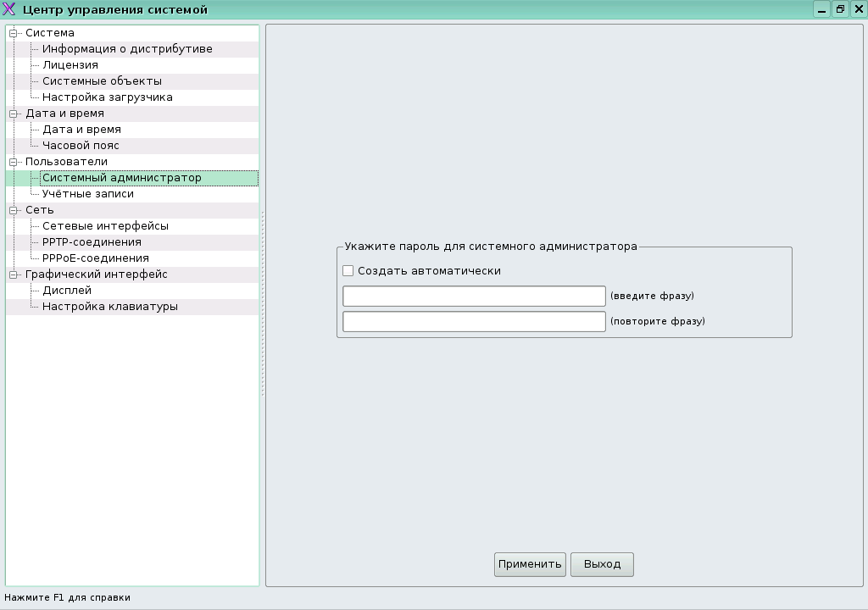868x610 pixels.
Task: Open Системные объекты item
Action: click(102, 81)
